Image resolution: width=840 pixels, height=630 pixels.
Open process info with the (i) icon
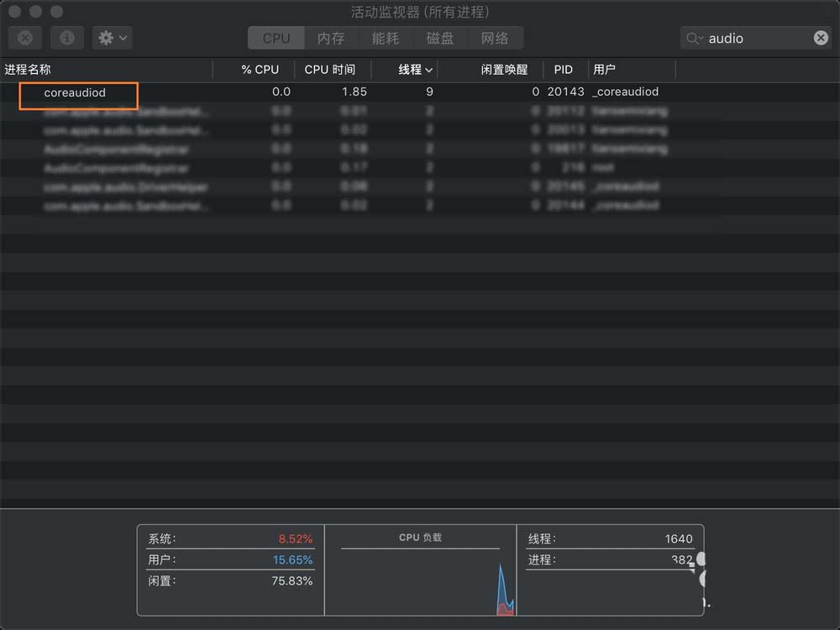pos(66,38)
